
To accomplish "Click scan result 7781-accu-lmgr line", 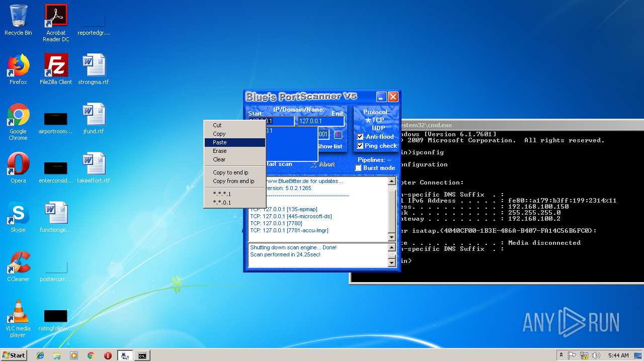I will pos(289,230).
